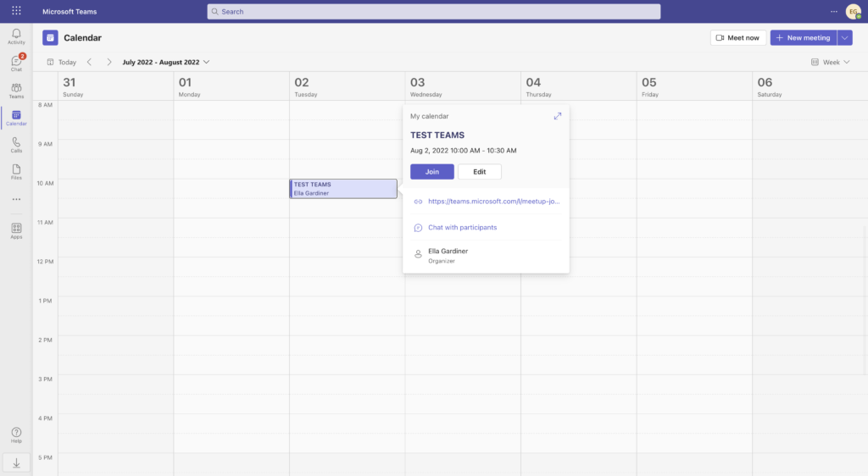This screenshot has width=868, height=476.
Task: Click the 31 Sunday column header
Action: [x=115, y=86]
